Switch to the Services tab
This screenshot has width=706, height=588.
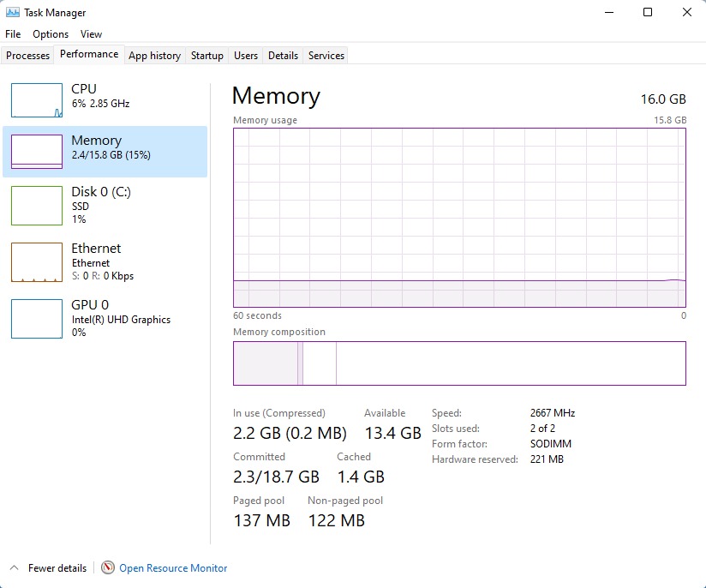pos(326,56)
